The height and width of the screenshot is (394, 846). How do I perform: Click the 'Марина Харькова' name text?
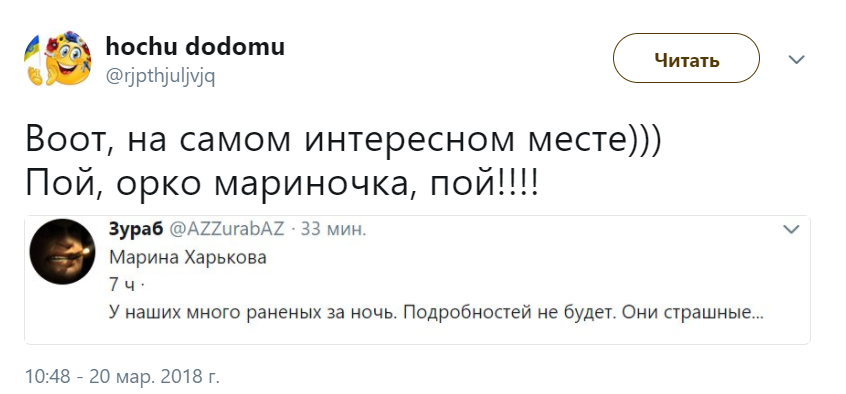(x=188, y=257)
